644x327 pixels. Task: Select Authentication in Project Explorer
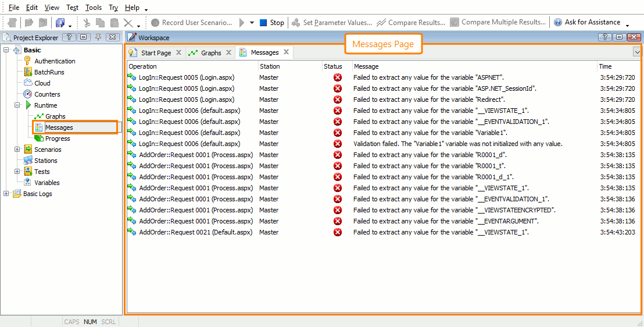(x=55, y=61)
